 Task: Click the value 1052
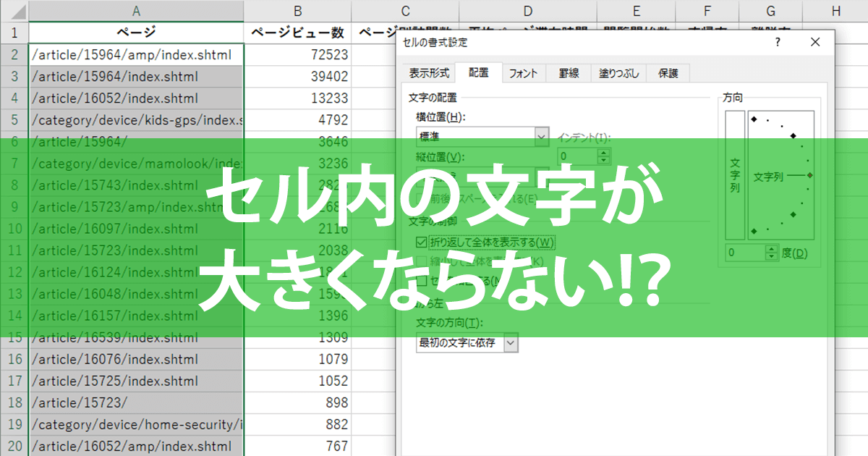333,381
